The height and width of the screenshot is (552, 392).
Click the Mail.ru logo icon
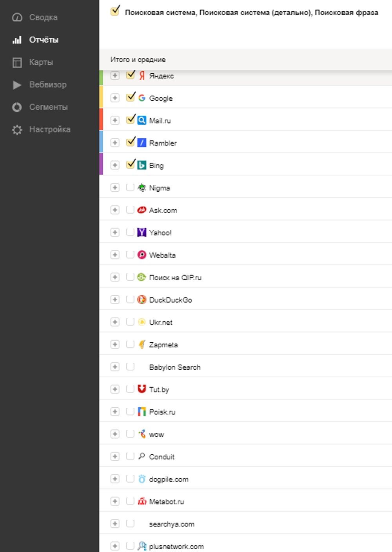coord(142,120)
